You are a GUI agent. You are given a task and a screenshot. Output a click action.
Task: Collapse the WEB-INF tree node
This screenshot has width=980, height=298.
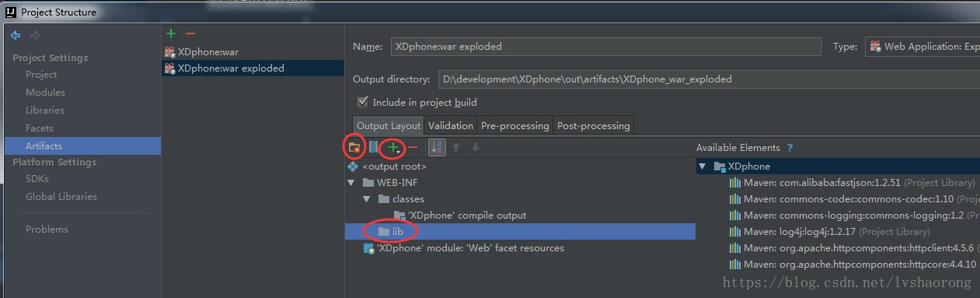(x=352, y=183)
